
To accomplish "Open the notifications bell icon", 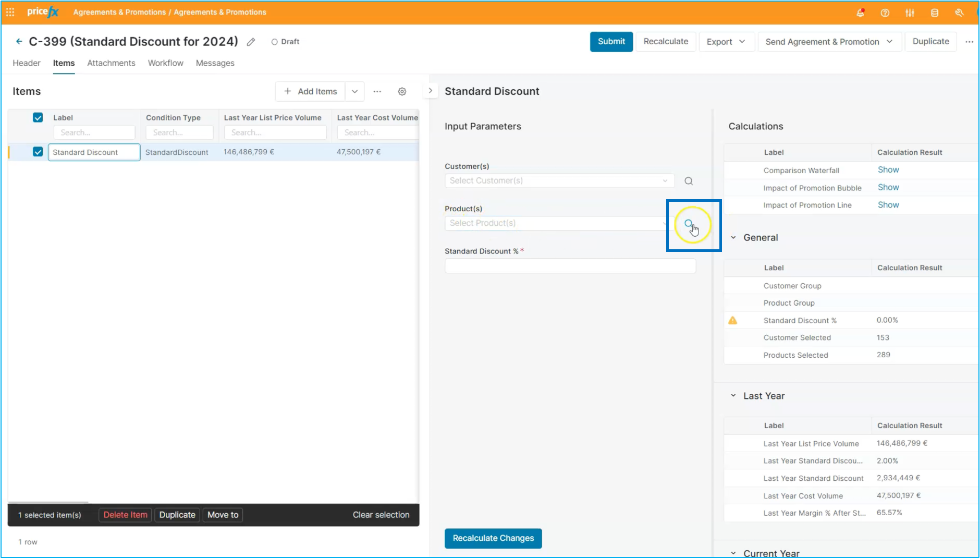I will click(x=860, y=13).
